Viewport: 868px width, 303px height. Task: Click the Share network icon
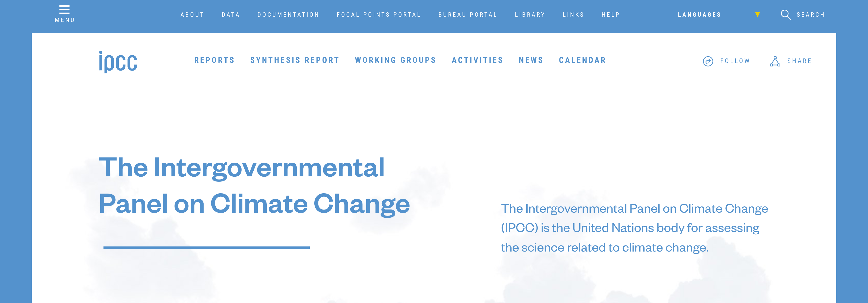pyautogui.click(x=775, y=61)
